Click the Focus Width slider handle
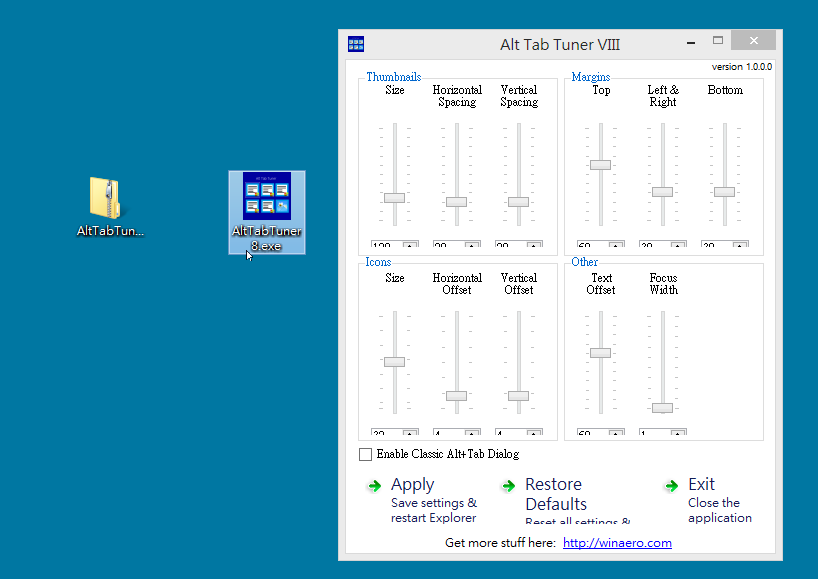818x579 pixels. (x=661, y=407)
